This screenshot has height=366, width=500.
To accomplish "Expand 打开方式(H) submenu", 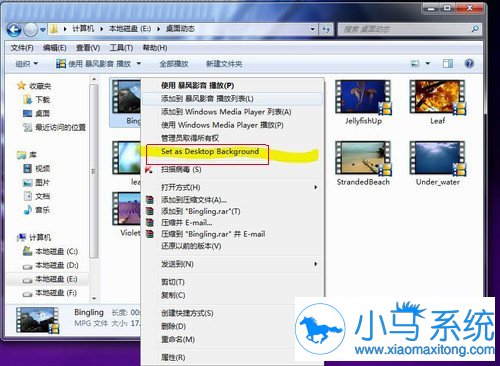I will pyautogui.click(x=233, y=187).
